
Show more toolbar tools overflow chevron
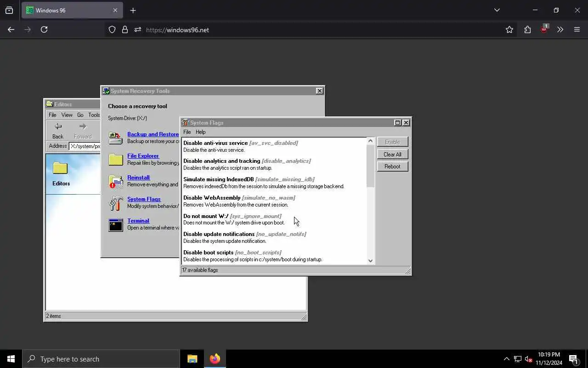tap(560, 29)
